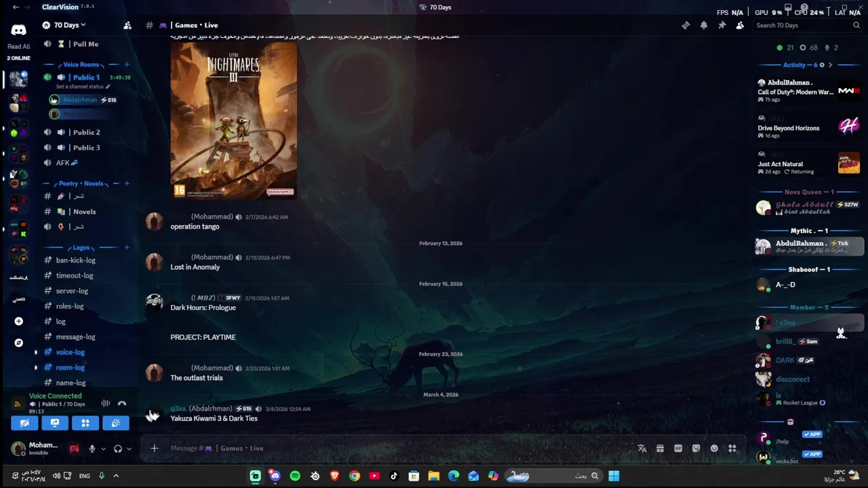Screen dimensions: 868x488
Task: Toggle microphone mute in user panel
Action: [x=92, y=449]
